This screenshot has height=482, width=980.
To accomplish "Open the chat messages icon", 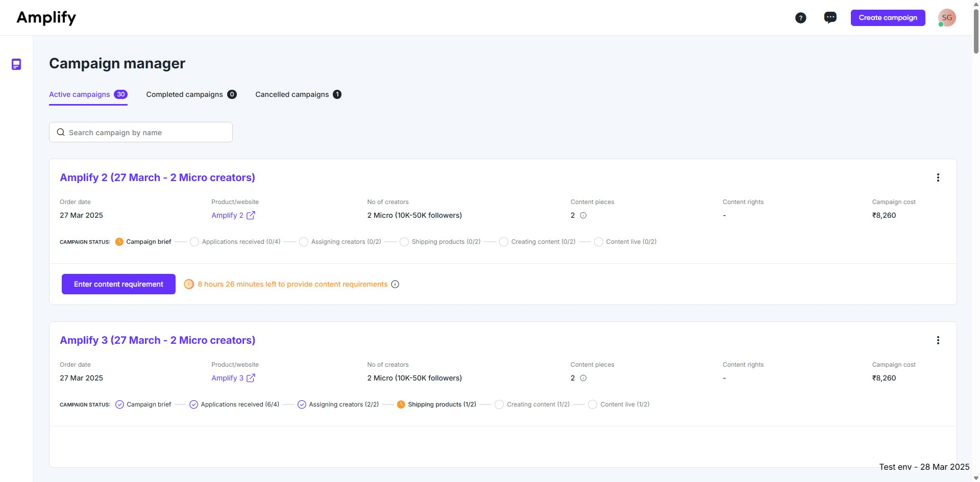I will pos(830,18).
